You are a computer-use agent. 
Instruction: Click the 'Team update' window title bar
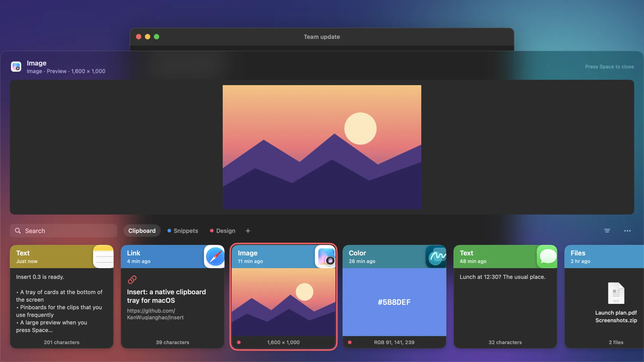322,37
